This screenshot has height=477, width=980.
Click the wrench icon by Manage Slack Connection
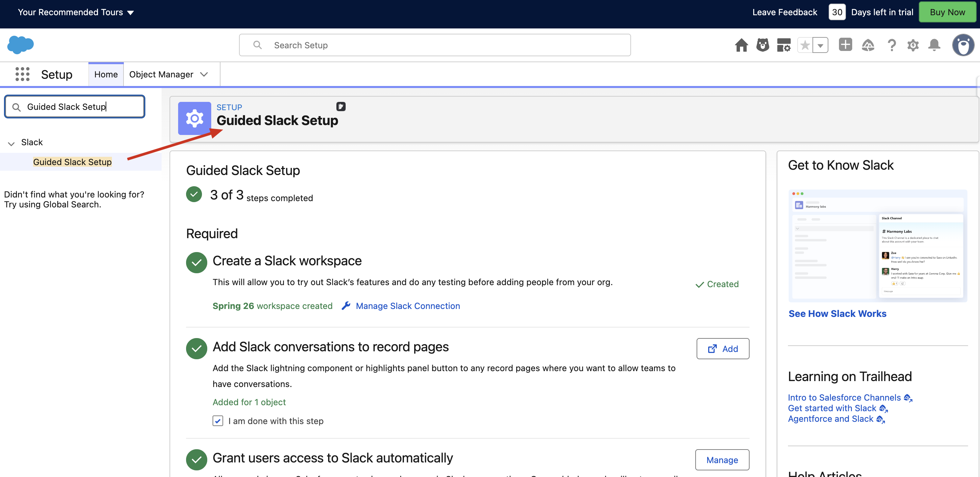tap(345, 306)
